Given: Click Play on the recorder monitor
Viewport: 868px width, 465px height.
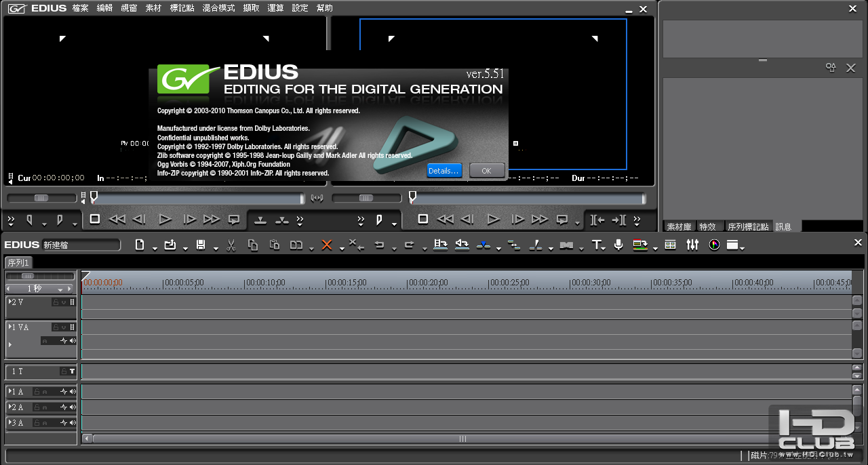Looking at the screenshot, I should 493,219.
